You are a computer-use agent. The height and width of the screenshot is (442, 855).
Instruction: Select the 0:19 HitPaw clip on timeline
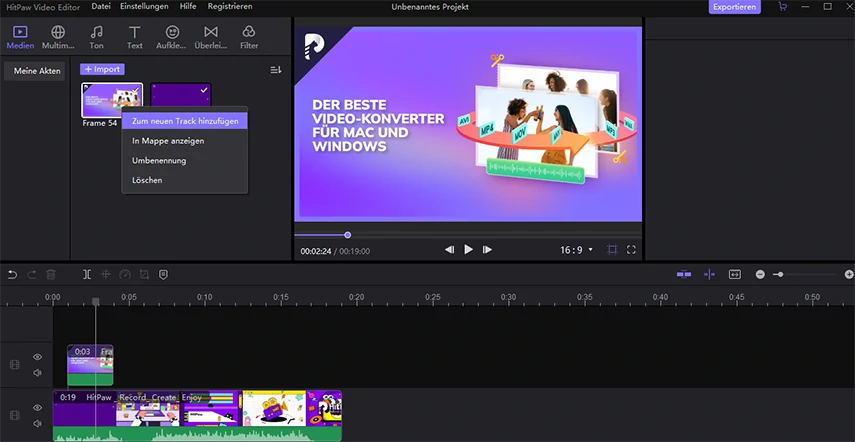point(197,415)
